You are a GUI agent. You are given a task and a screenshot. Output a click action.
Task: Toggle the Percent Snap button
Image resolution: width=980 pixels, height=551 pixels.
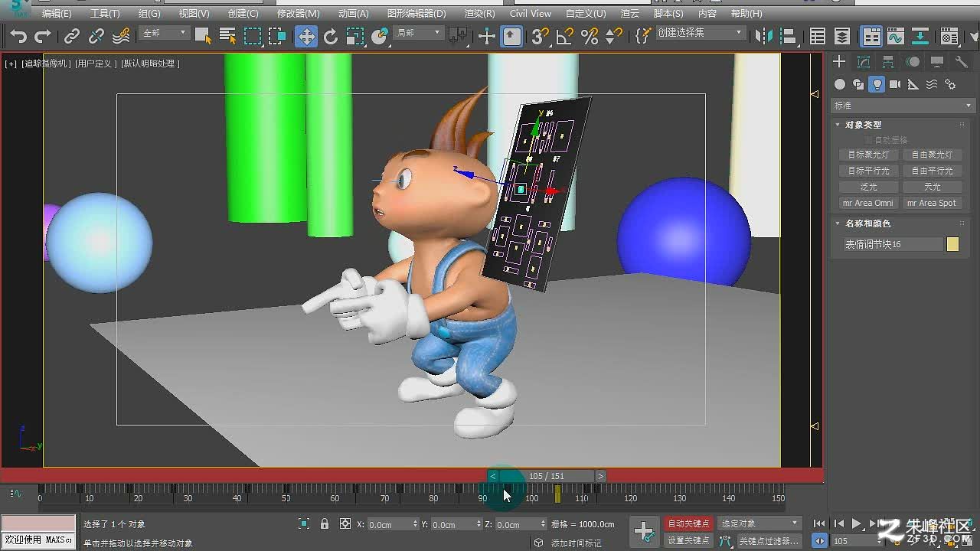pyautogui.click(x=590, y=36)
